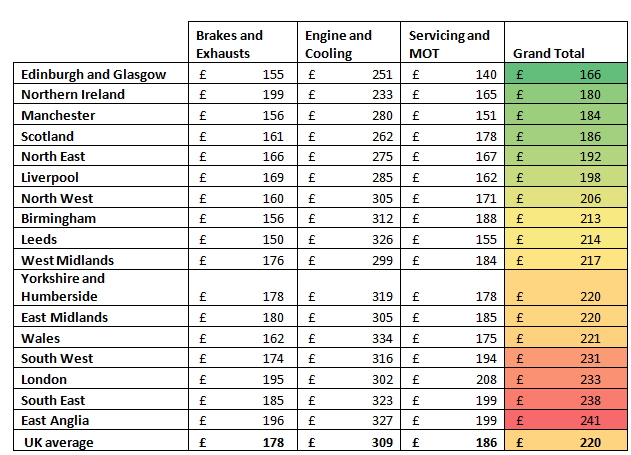
Task: Select the Servicing and MOT header cell
Action: pos(453,44)
